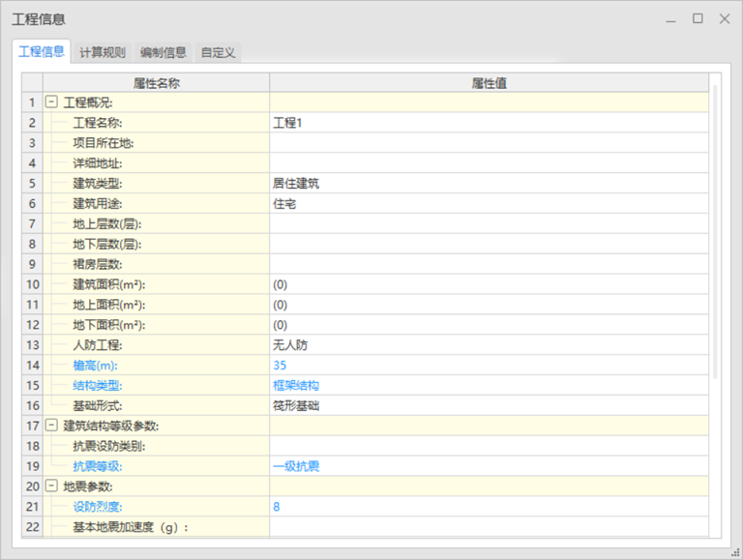Maximize the 工程信息 dialog window
Viewport: 743px width, 560px height.
697,18
